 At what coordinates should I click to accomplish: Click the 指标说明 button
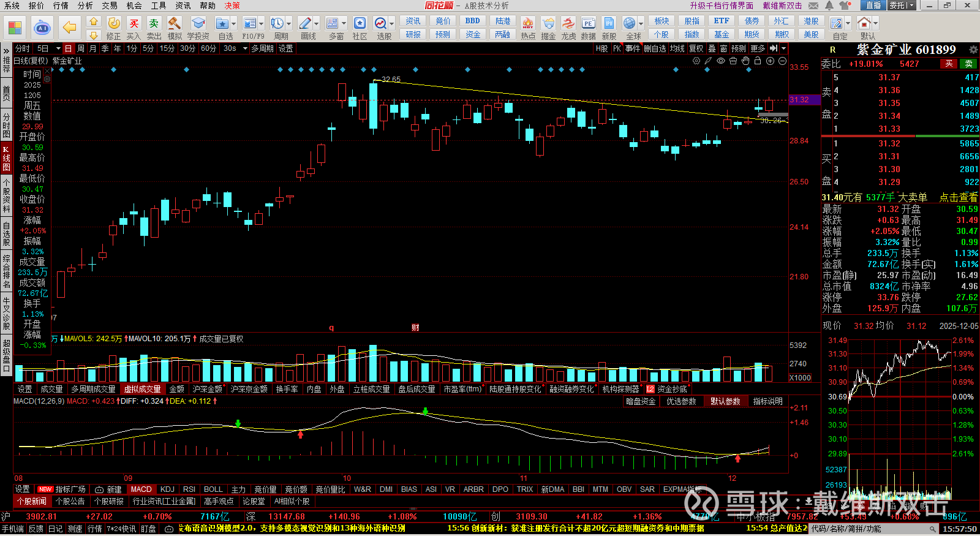(767, 401)
